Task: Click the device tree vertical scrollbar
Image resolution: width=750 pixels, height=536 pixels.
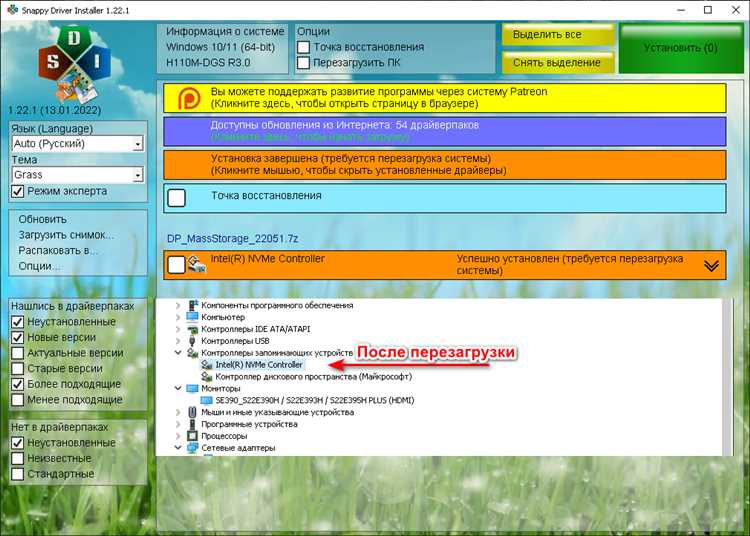Action: pos(727,377)
